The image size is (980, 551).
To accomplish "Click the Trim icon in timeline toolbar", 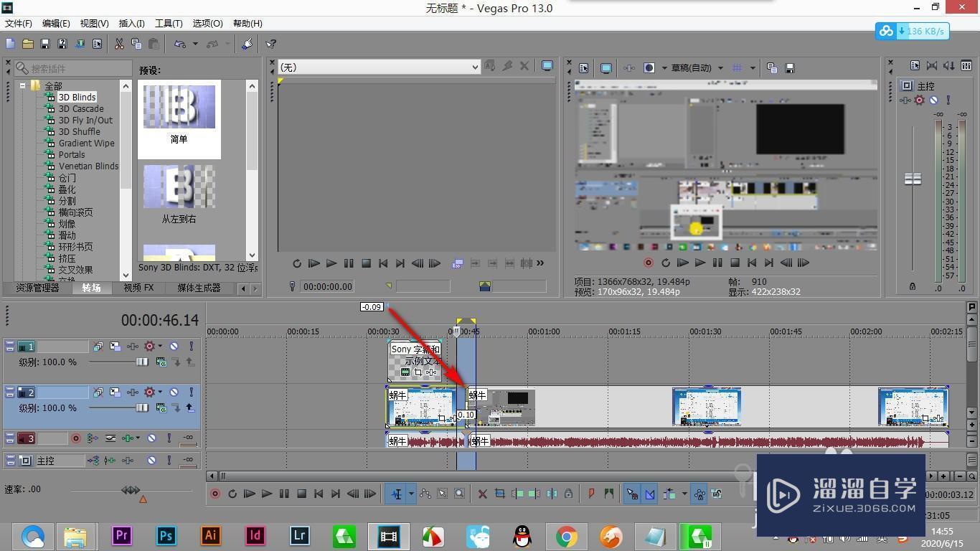I will (499, 494).
